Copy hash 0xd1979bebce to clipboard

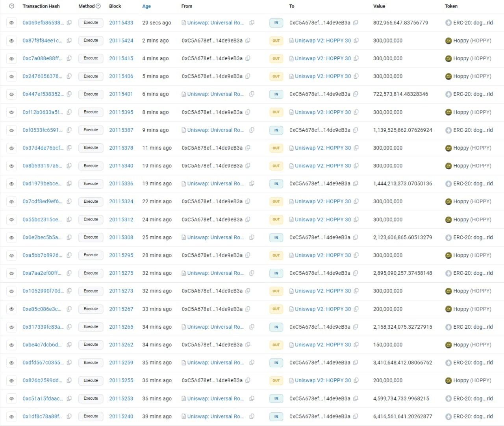(x=69, y=183)
